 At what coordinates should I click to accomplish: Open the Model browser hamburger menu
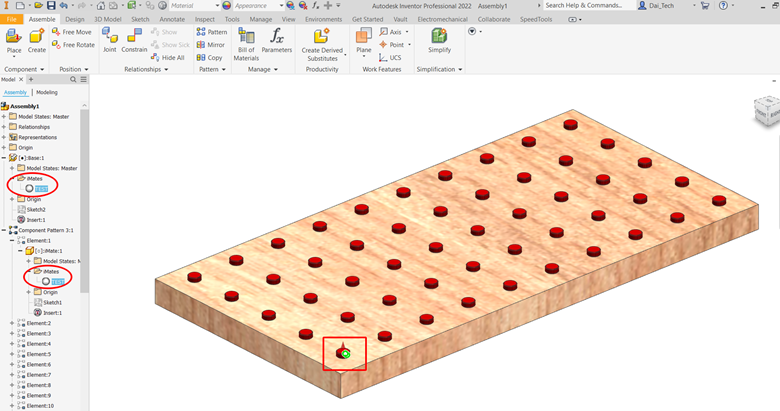84,80
